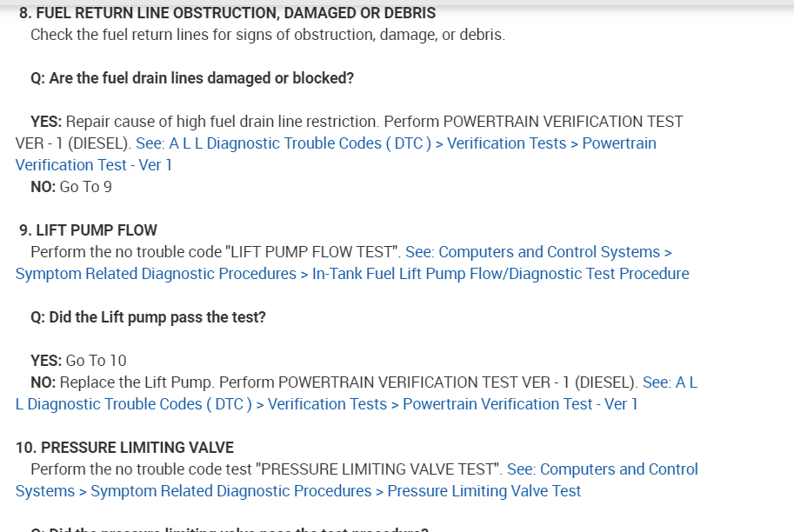Click the bold 'NO:' label before 'Replace the Lift Pump'
The width and height of the screenshot is (794, 532).
[x=43, y=382]
